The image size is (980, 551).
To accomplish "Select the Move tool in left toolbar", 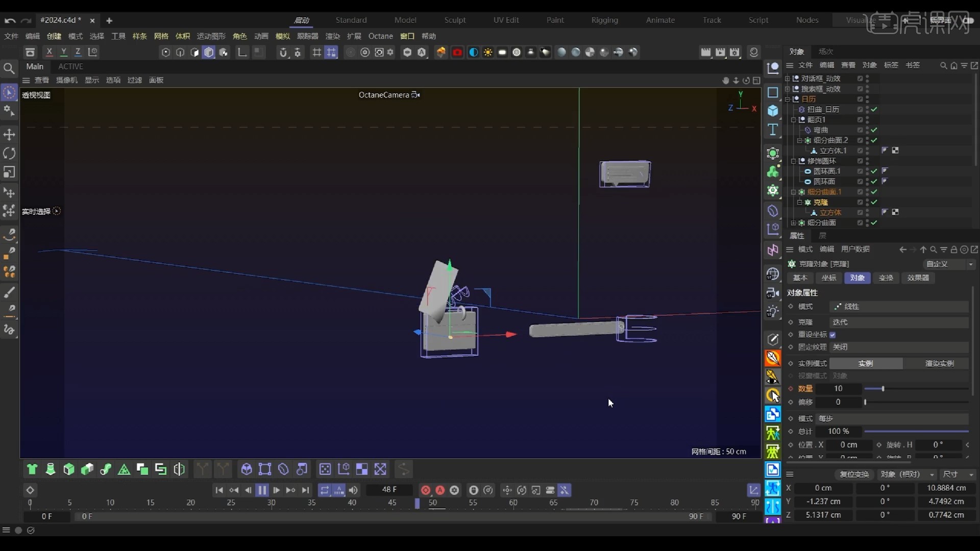I will coord(9,135).
